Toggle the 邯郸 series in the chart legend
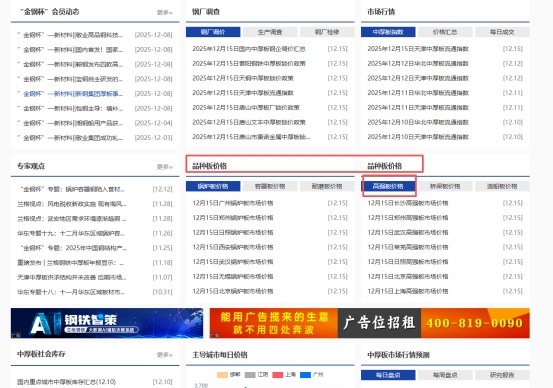 click(229, 375)
